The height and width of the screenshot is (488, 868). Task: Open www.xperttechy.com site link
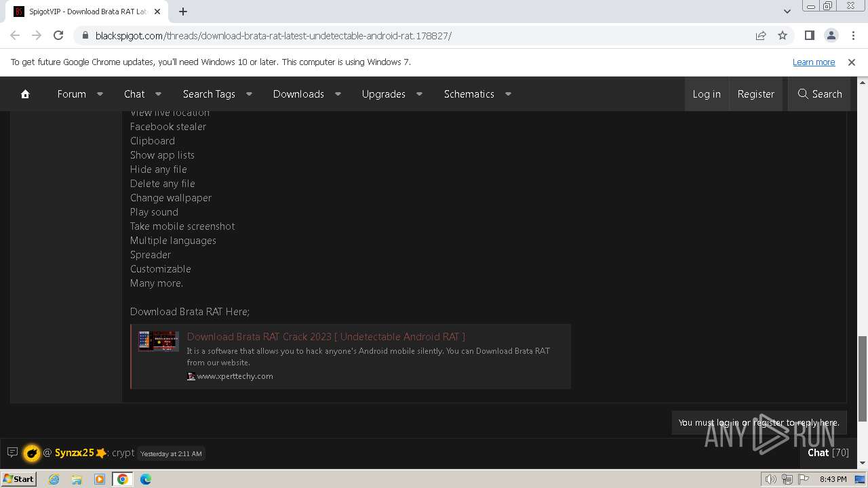235,376
